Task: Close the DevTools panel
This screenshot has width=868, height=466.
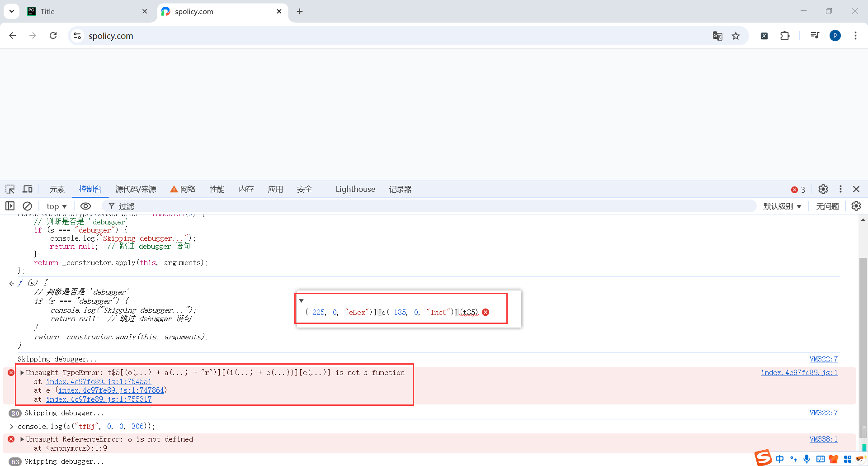Action: coord(856,189)
